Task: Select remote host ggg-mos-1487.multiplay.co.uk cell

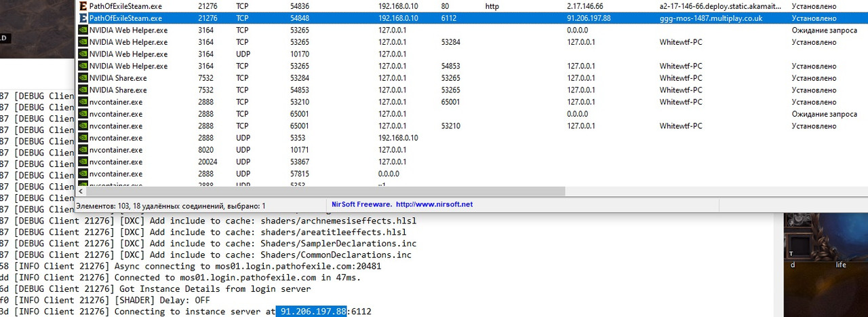Action: pyautogui.click(x=711, y=18)
